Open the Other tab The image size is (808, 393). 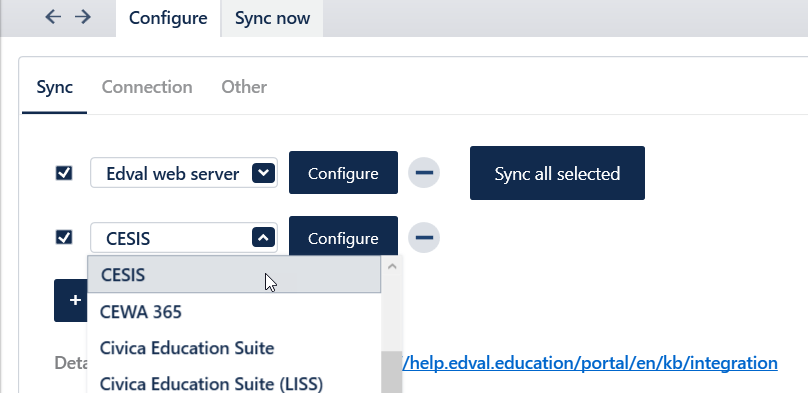tap(244, 87)
